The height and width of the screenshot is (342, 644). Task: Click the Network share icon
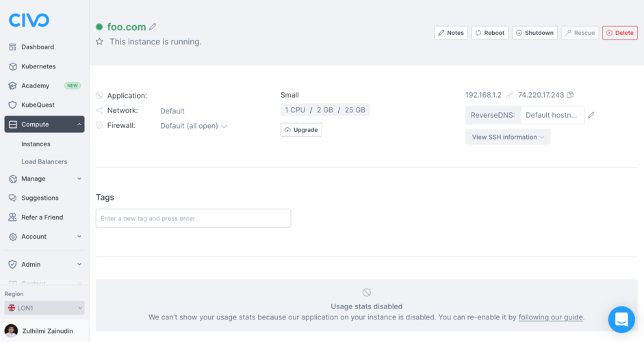tap(99, 110)
